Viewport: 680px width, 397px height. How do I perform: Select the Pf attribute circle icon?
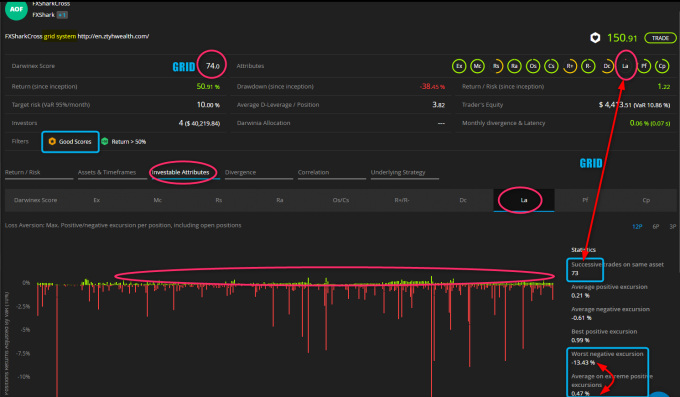(644, 66)
